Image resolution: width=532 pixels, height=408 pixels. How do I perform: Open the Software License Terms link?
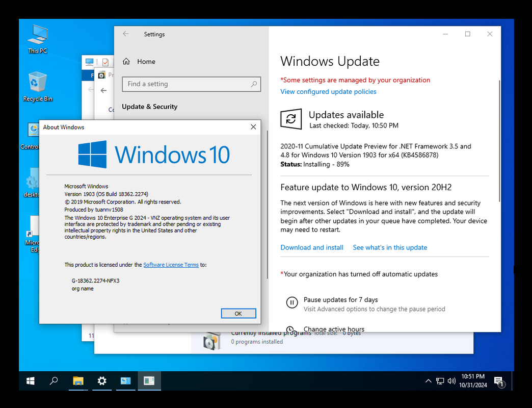coord(171,265)
